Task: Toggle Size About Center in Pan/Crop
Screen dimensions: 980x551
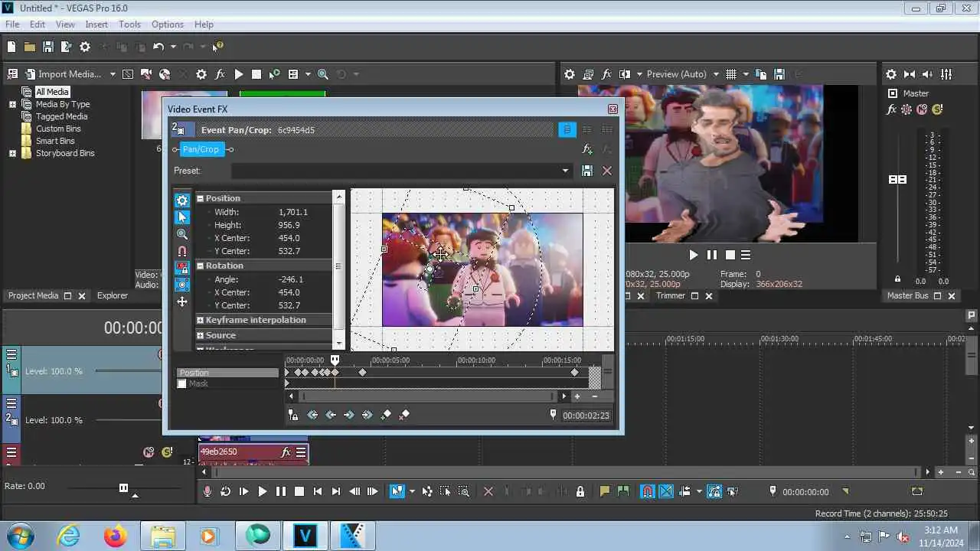Action: coord(182,285)
